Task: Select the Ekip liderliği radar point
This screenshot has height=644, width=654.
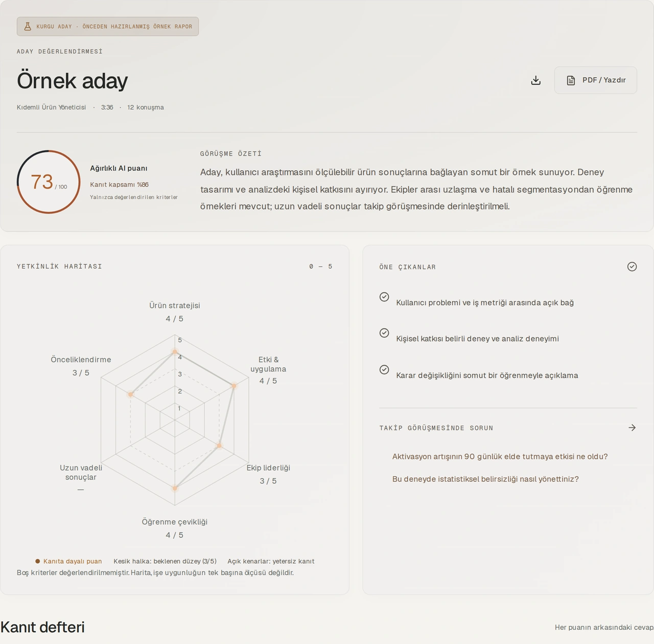Action: tap(219, 446)
